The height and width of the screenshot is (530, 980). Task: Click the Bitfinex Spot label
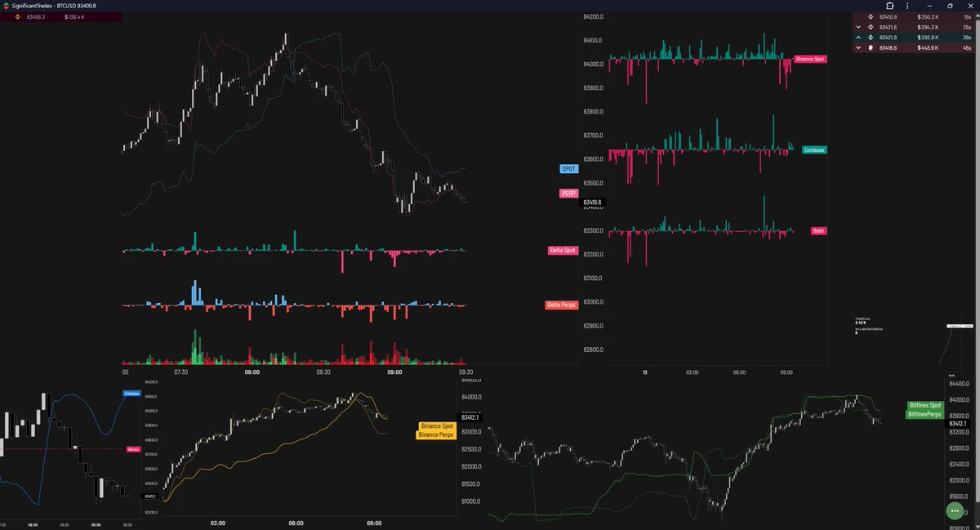click(x=925, y=406)
